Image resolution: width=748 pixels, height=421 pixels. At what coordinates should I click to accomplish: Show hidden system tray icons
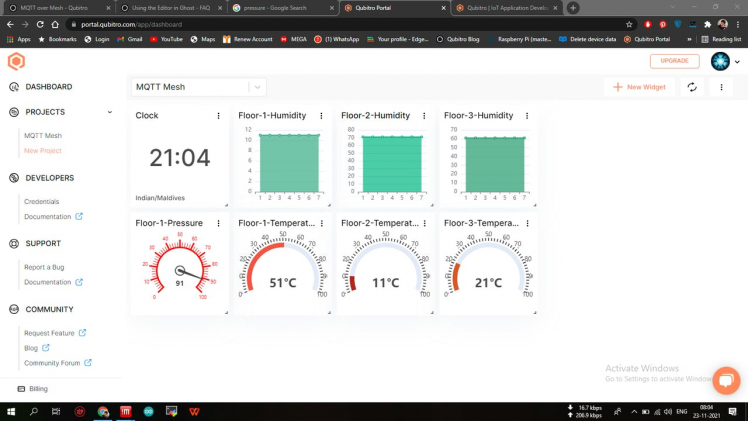point(634,411)
